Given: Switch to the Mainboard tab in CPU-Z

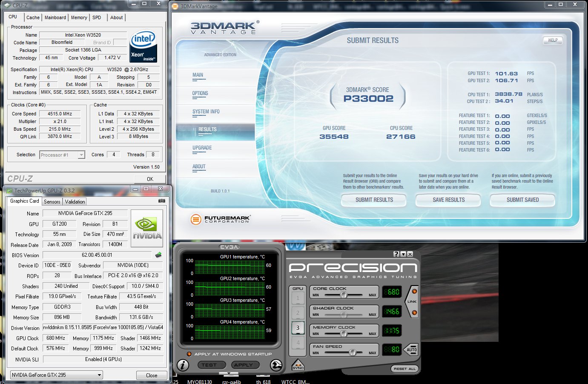Looking at the screenshot, I should tap(55, 17).
